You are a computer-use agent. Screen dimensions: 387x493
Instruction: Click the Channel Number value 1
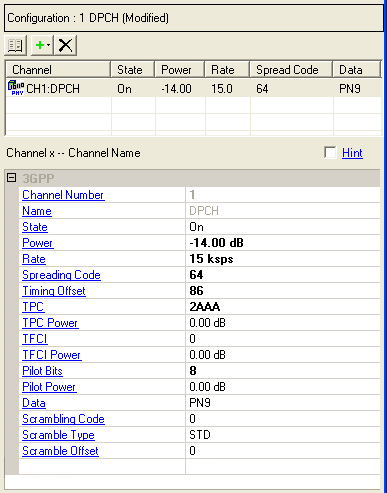coord(283,195)
